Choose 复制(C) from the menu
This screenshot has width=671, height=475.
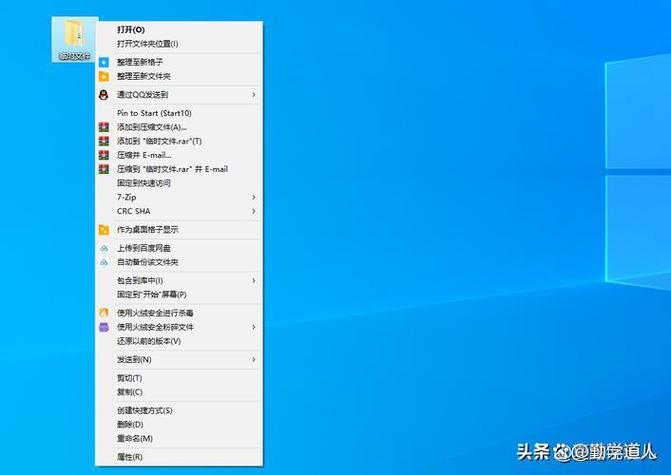(x=179, y=392)
